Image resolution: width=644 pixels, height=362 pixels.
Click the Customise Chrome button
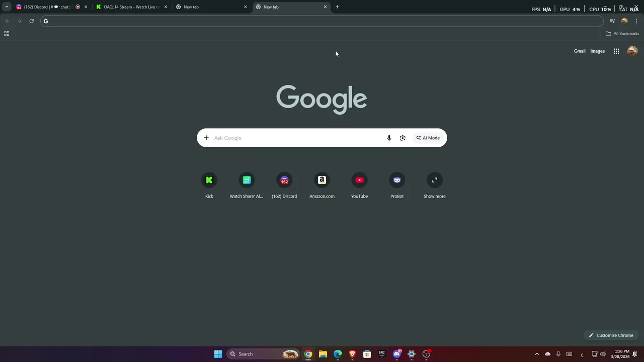point(611,335)
